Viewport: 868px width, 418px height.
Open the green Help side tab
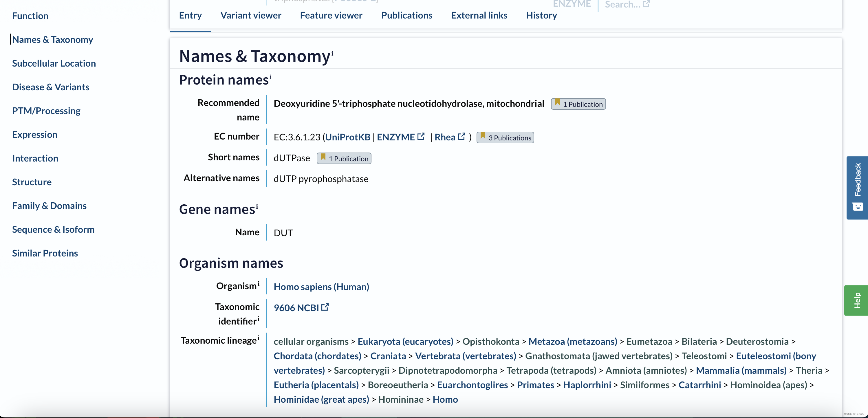point(856,300)
